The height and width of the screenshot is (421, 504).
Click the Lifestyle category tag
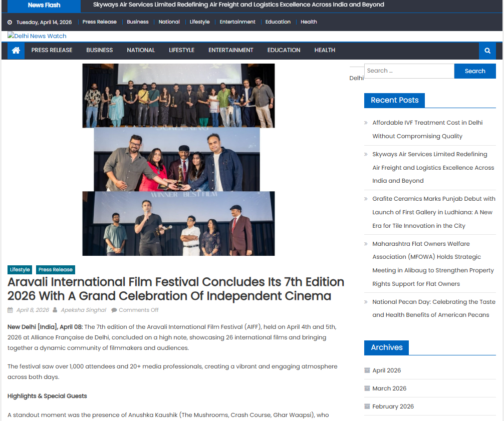click(20, 270)
